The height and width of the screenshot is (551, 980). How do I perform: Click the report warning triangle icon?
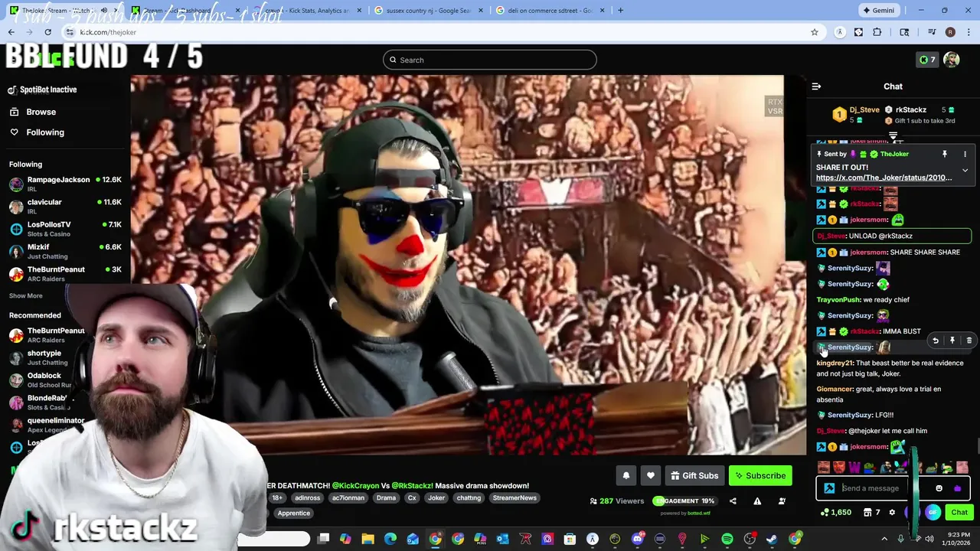click(757, 501)
